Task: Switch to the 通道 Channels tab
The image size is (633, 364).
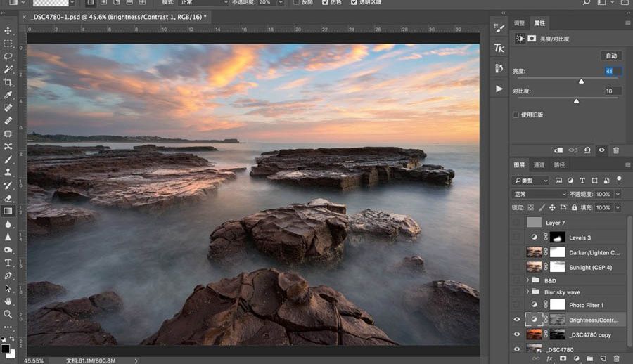Action: 539,164
